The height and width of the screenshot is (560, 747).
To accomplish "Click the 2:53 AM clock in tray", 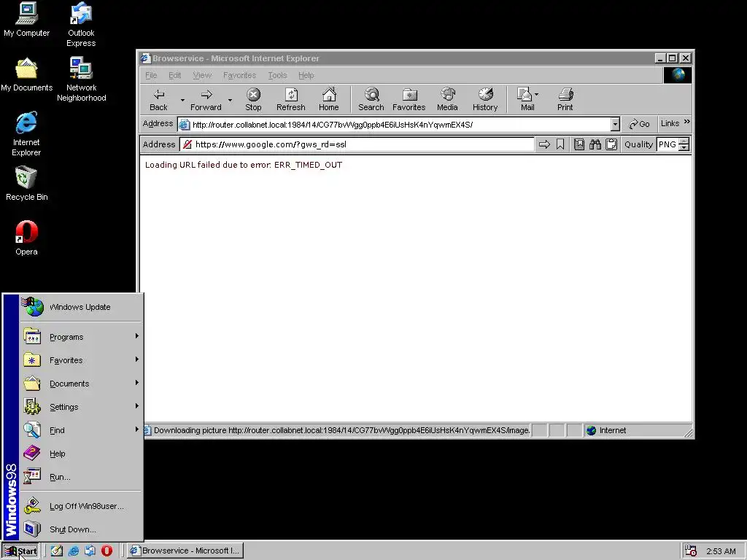I will coord(721,551).
